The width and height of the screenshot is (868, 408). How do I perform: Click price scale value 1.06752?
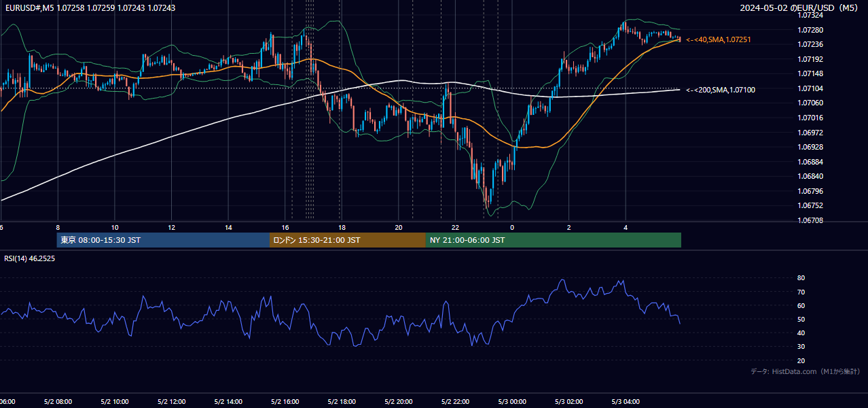tap(811, 205)
